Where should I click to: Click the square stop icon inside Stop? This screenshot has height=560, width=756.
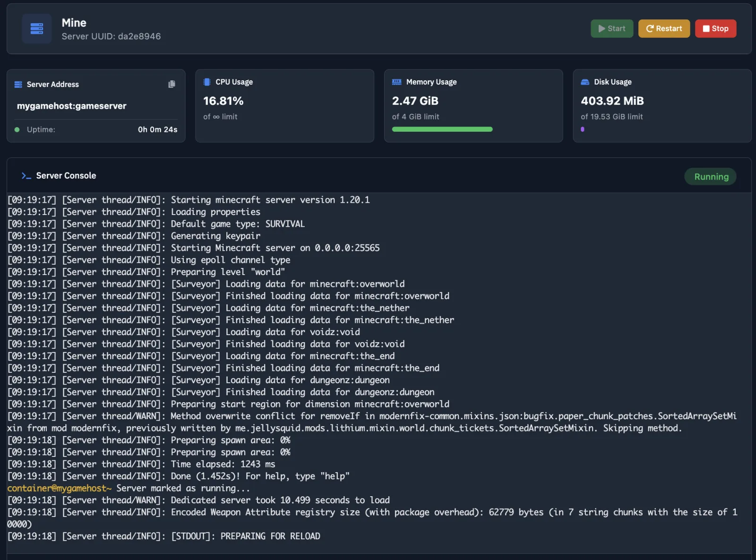(x=705, y=28)
